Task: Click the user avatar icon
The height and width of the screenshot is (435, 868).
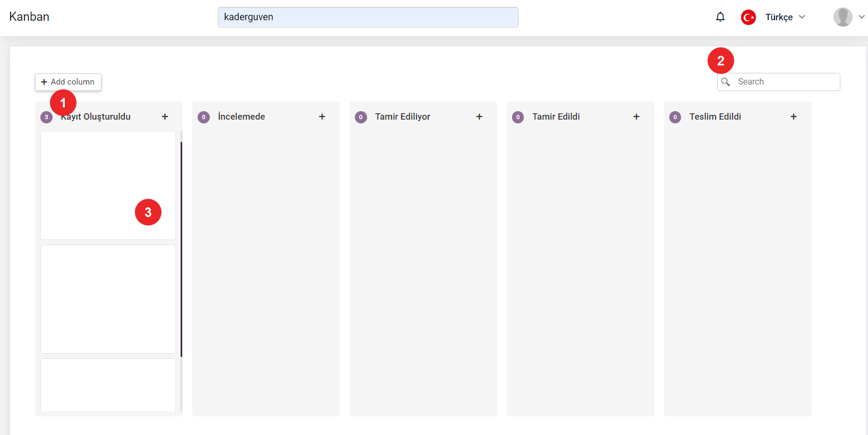Action: pos(843,17)
